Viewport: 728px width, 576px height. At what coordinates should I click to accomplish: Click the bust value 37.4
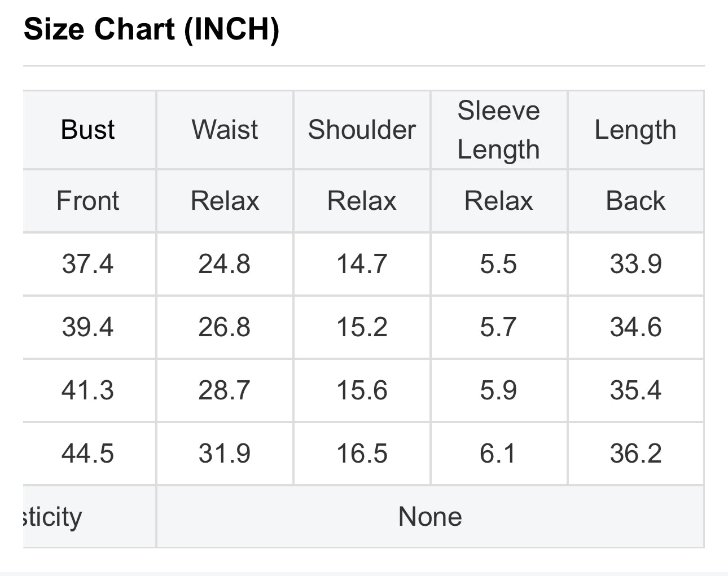pyautogui.click(x=87, y=264)
